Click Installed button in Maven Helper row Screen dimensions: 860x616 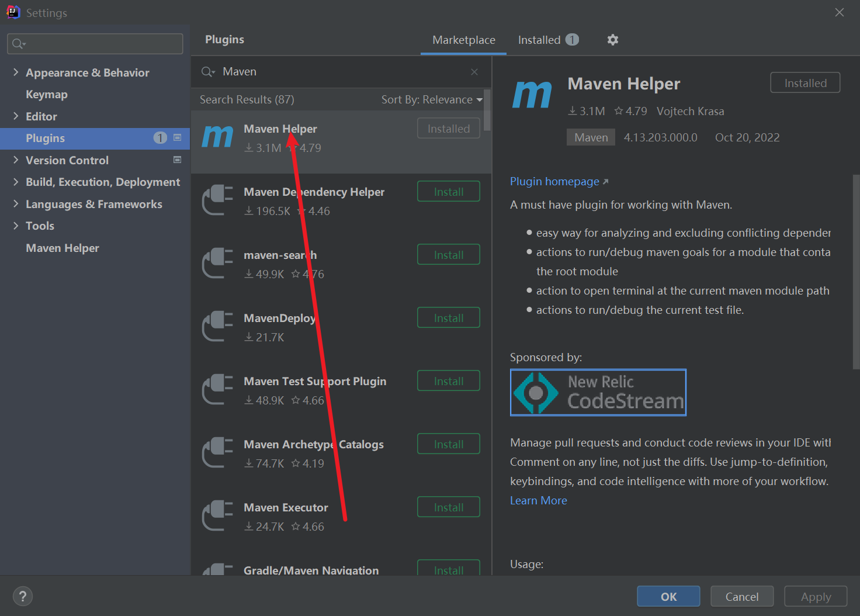(x=449, y=129)
